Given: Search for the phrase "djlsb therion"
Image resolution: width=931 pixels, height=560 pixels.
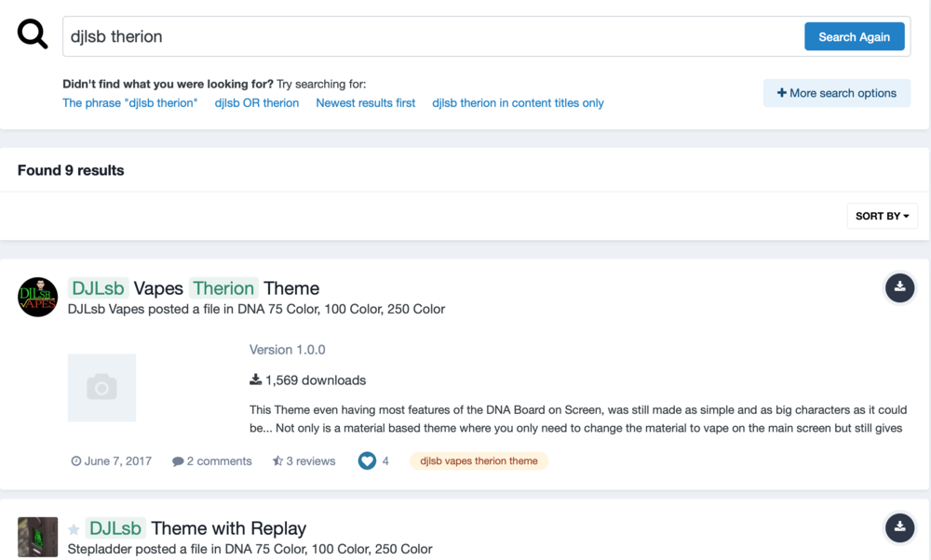Looking at the screenshot, I should [130, 102].
